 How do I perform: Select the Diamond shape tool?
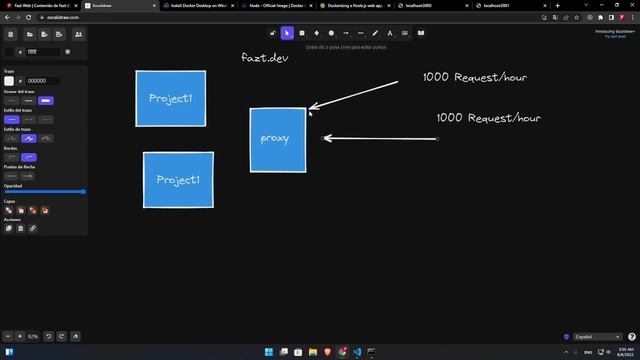(x=316, y=33)
